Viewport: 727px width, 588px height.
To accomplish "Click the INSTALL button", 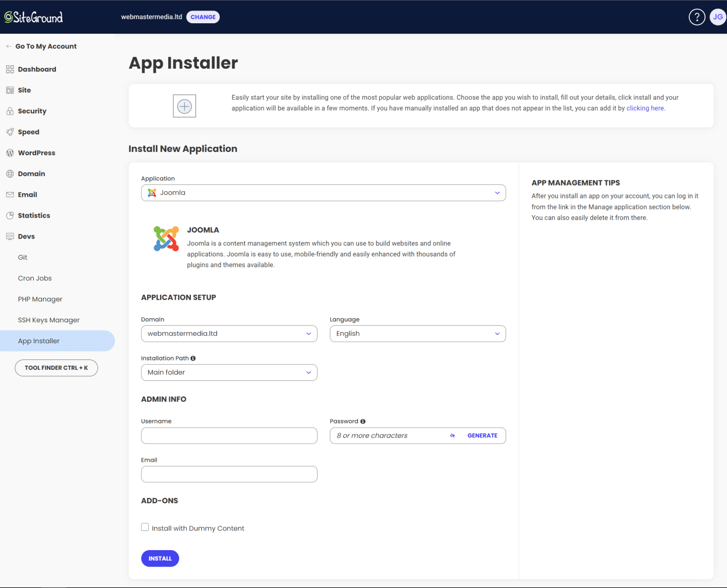I will [160, 558].
